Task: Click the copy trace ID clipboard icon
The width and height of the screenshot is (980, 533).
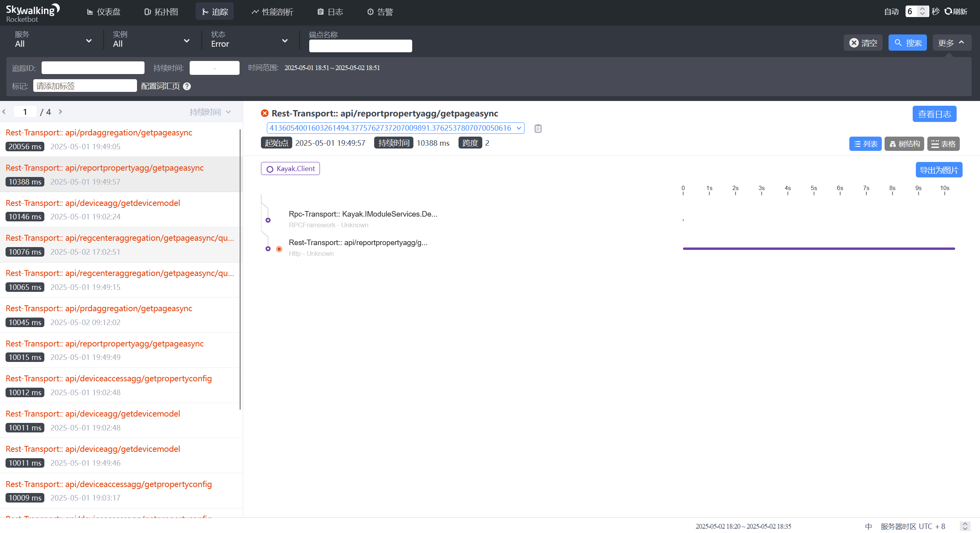Action: (538, 128)
